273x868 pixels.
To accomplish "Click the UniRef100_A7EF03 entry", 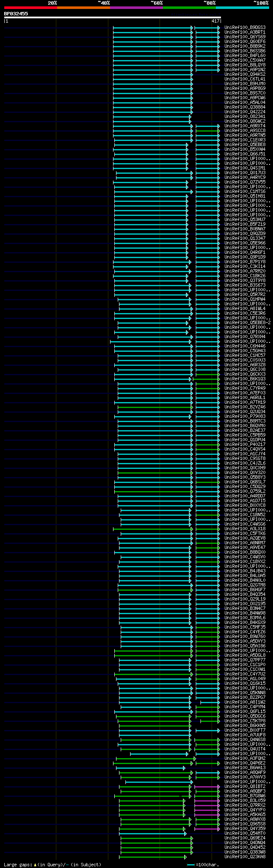I will point(245,393).
